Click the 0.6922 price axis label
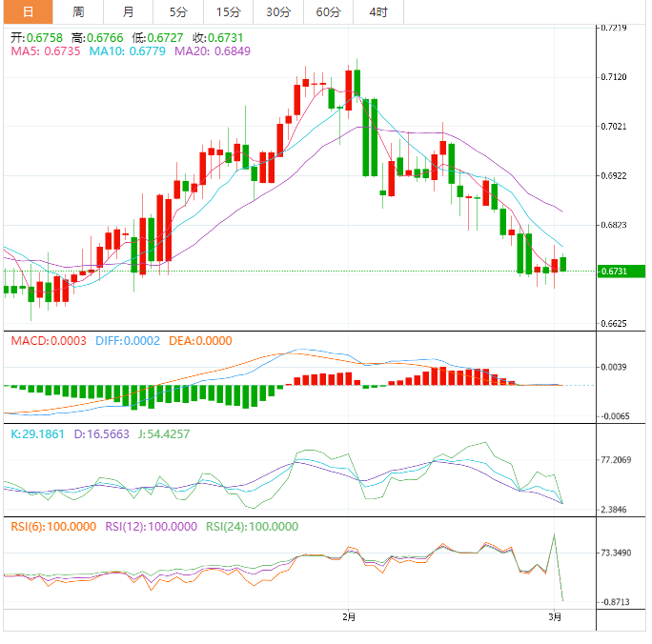Image resolution: width=652 pixels, height=644 pixels. (614, 175)
